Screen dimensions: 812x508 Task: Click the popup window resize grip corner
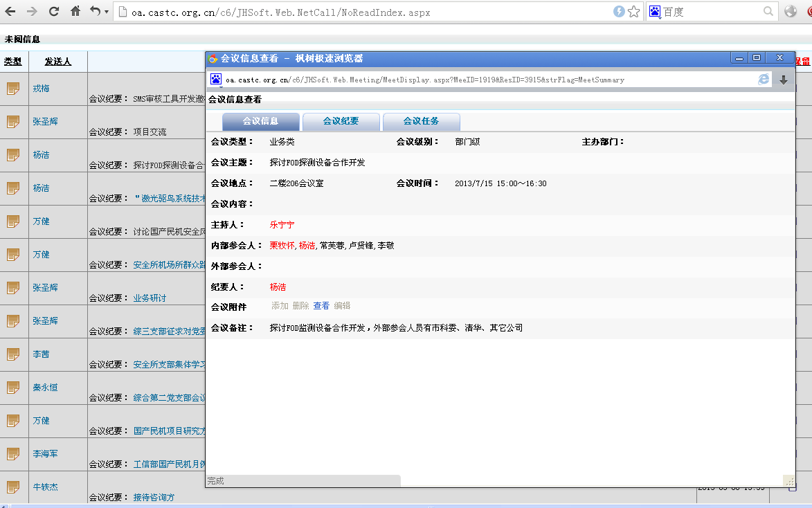click(788, 481)
